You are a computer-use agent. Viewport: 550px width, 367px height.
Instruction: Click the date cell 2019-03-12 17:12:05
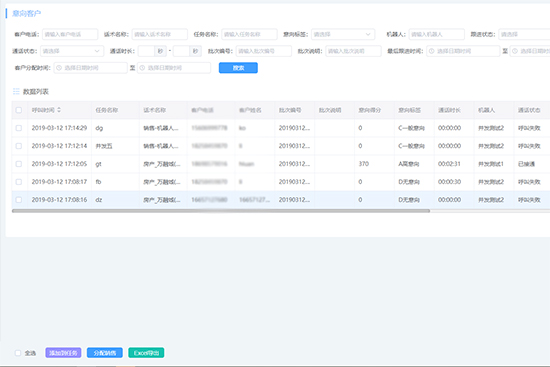point(59,164)
